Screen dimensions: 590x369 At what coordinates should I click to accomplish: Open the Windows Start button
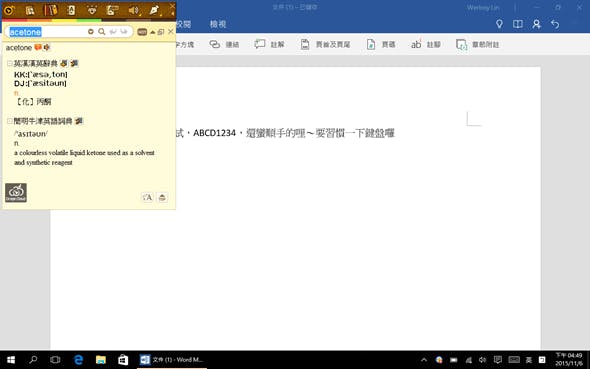[11, 360]
